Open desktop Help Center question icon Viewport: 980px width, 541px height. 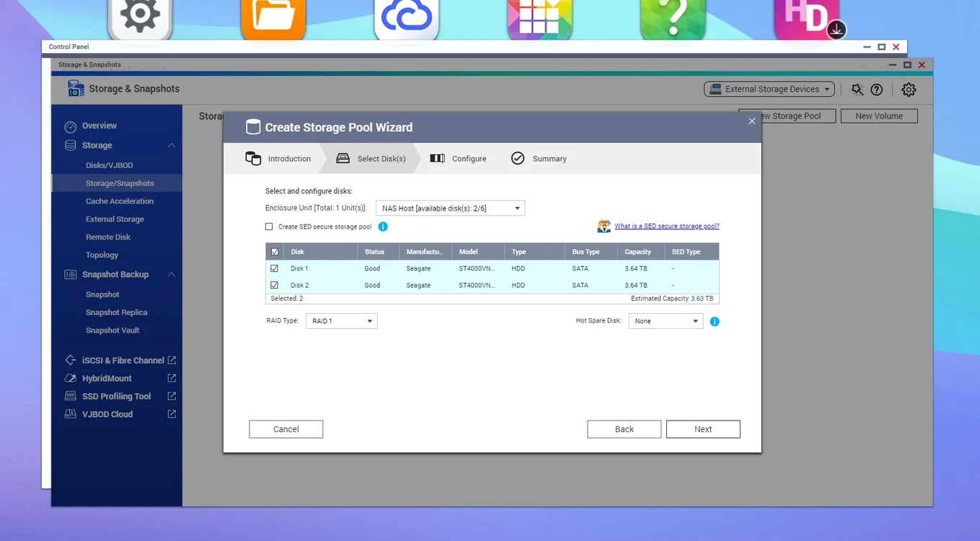coord(672,18)
